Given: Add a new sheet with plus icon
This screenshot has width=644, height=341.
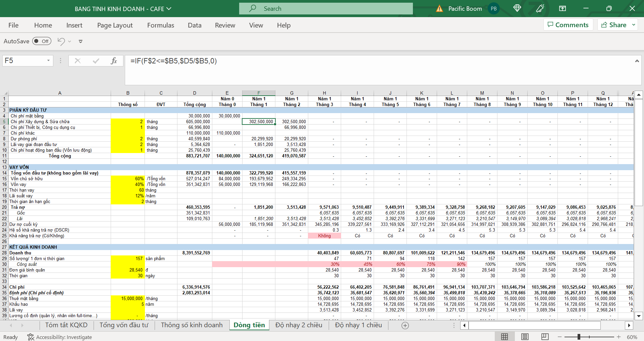Looking at the screenshot, I should coord(405,325).
